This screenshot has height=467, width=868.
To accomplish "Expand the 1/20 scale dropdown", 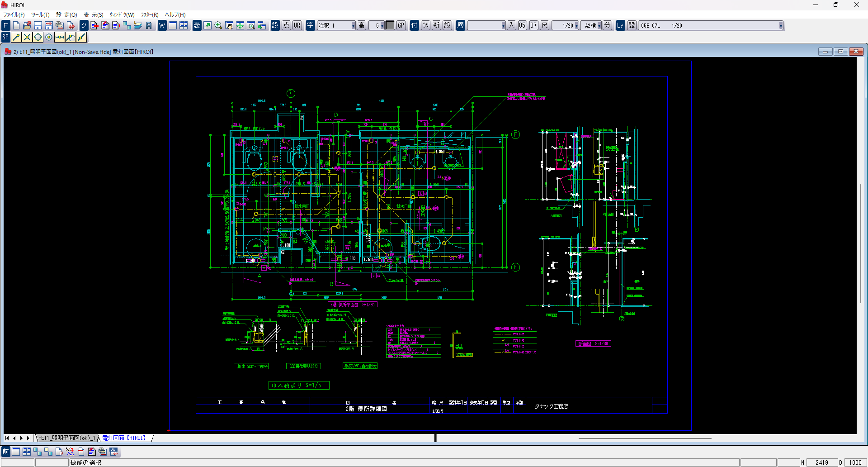I will tap(576, 26).
